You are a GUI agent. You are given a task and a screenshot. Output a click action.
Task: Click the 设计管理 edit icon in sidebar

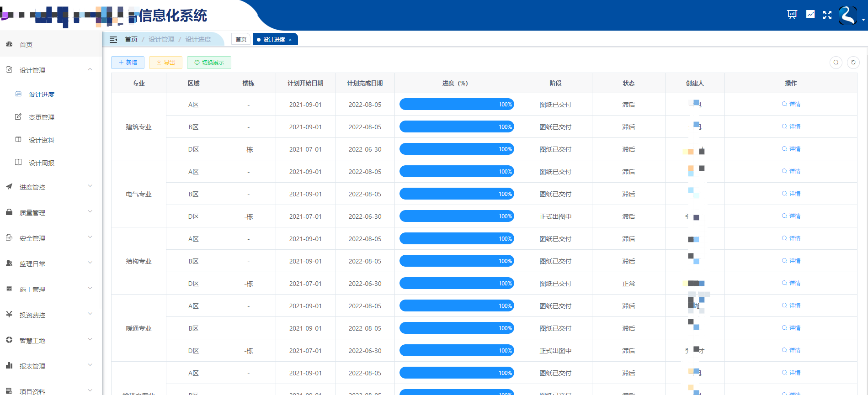point(9,70)
